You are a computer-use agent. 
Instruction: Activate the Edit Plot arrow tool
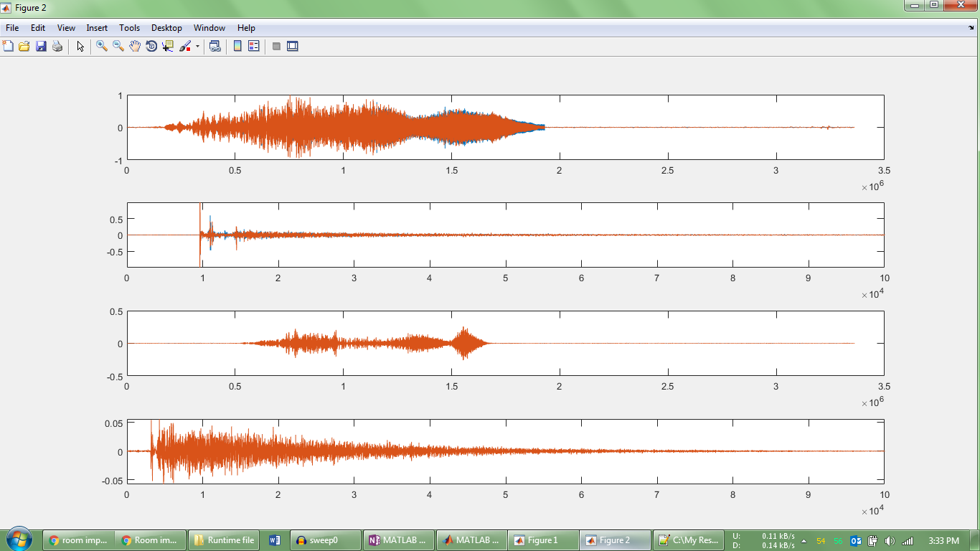pos(80,46)
